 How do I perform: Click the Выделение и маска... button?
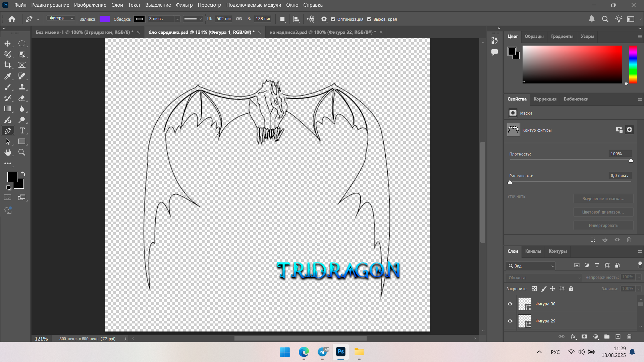click(603, 198)
